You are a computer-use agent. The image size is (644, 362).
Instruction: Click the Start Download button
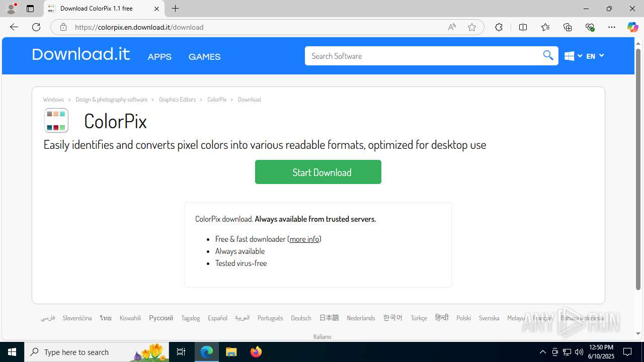318,172
